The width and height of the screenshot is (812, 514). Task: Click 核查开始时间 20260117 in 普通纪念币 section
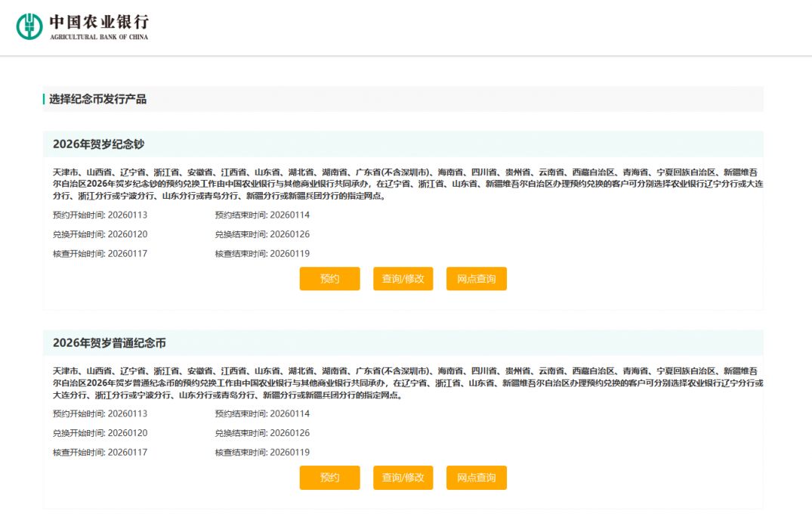pyautogui.click(x=100, y=452)
